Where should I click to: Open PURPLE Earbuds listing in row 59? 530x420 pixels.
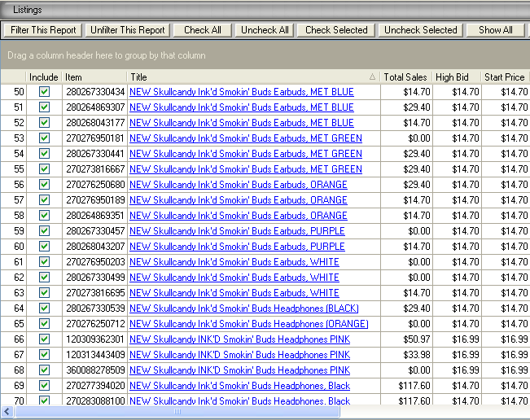tap(237, 231)
